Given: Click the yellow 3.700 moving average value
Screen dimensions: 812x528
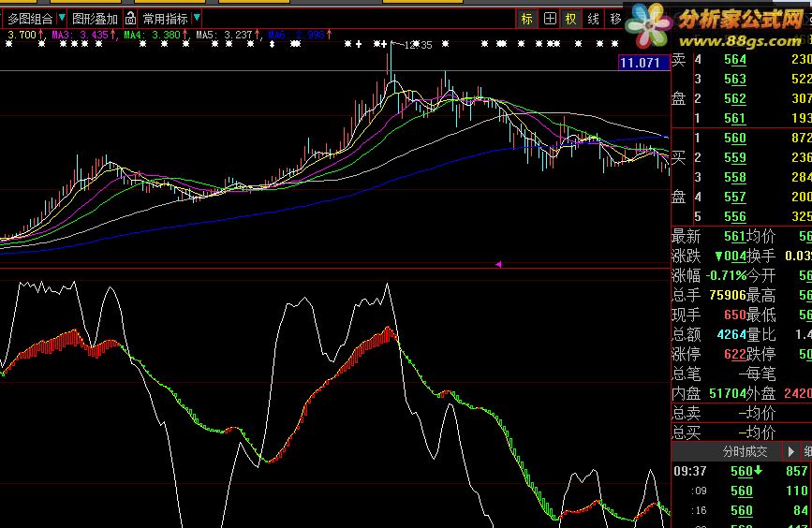Looking at the screenshot, I should (x=22, y=35).
